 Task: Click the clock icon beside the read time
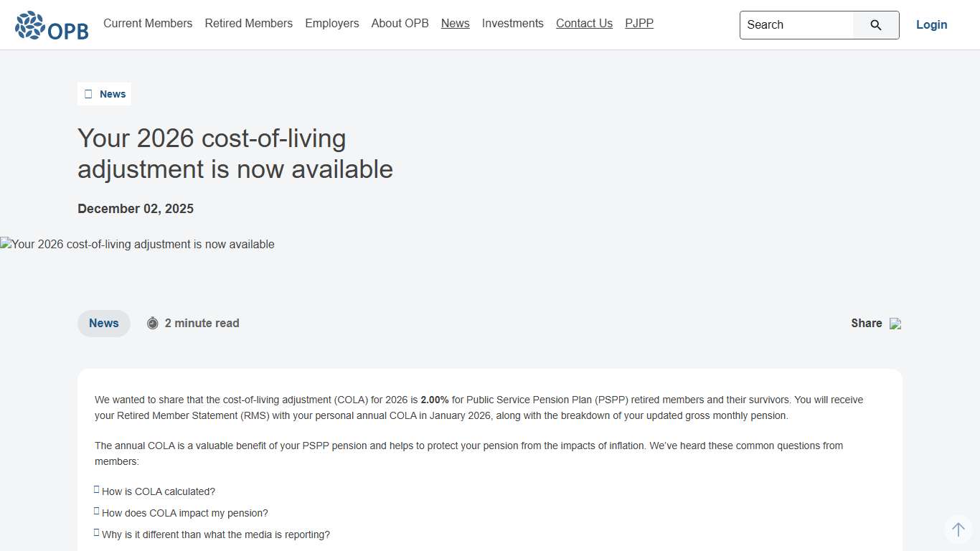pyautogui.click(x=153, y=323)
